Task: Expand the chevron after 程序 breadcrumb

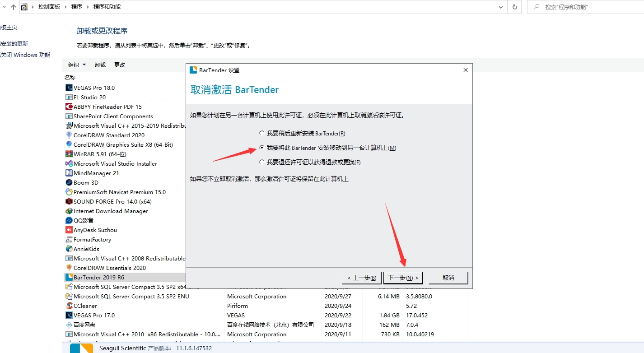Action: coord(88,7)
